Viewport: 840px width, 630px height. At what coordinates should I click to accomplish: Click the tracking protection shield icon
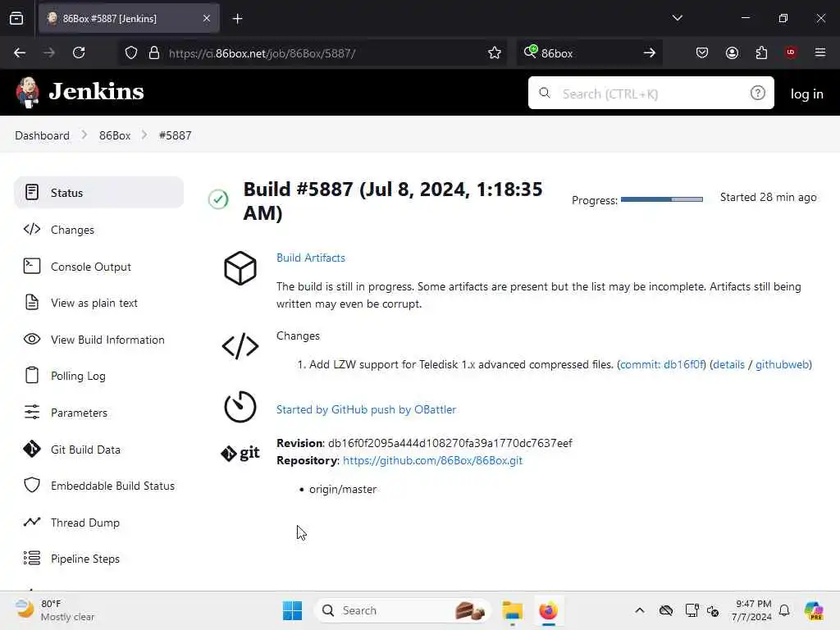131,52
